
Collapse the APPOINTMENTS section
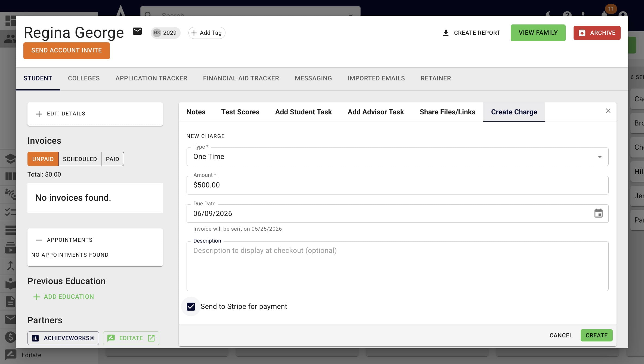tap(64, 240)
